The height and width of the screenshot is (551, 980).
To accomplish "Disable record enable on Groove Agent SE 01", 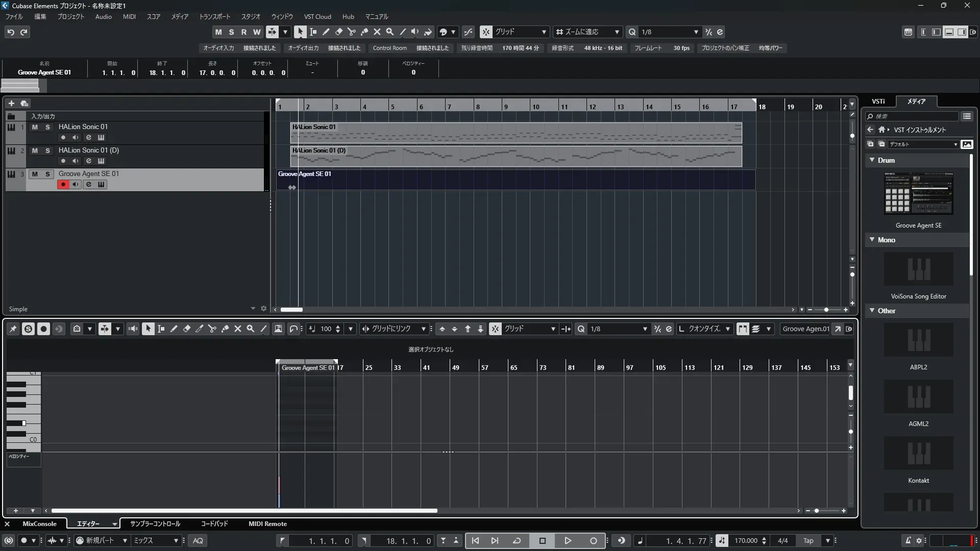I will coord(63,185).
